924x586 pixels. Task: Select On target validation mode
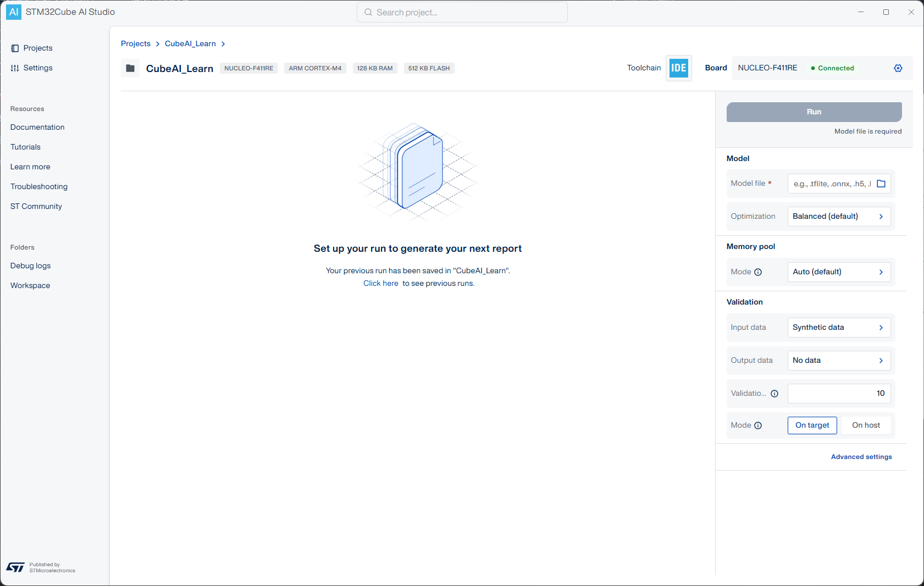[x=812, y=425]
